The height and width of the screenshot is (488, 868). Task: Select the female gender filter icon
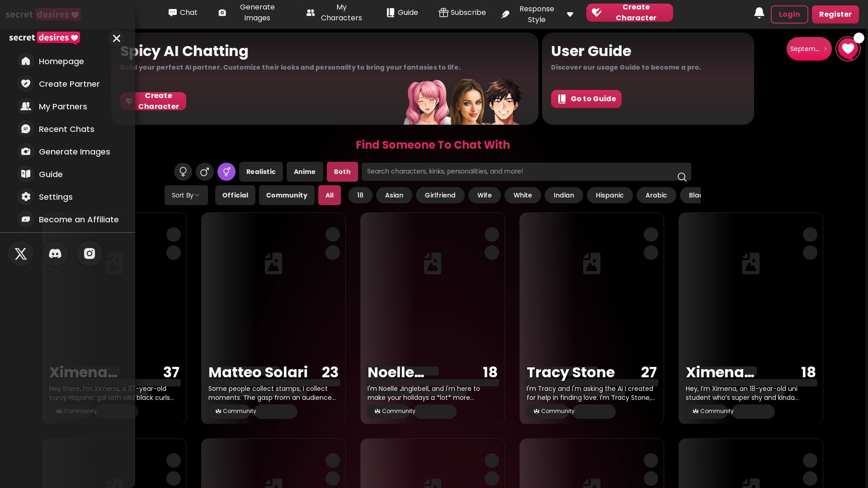(183, 172)
